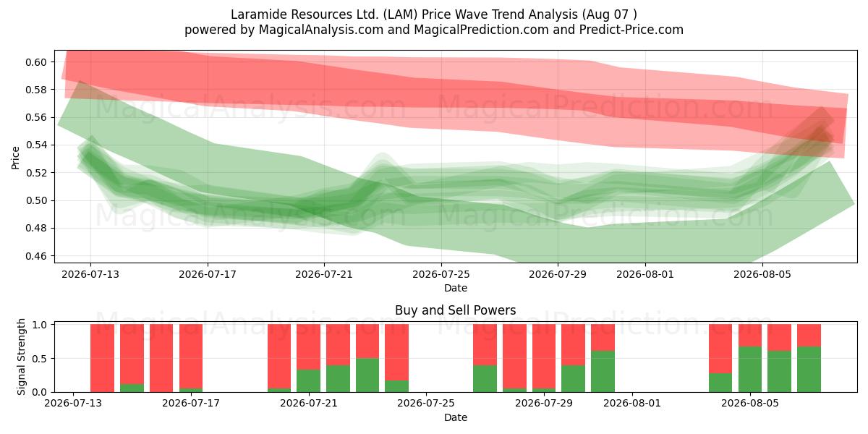Click price-chart date tick 2026-08-05
The height and width of the screenshot is (434, 868).
762,274
